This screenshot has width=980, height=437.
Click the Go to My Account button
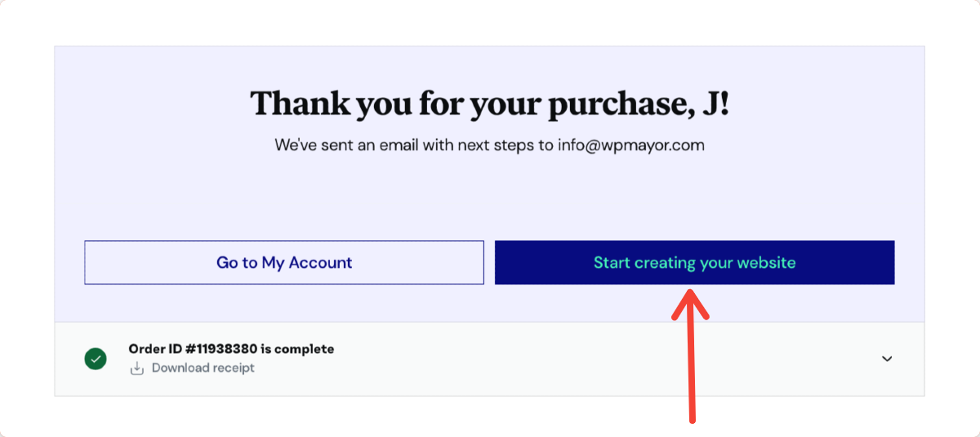point(284,262)
